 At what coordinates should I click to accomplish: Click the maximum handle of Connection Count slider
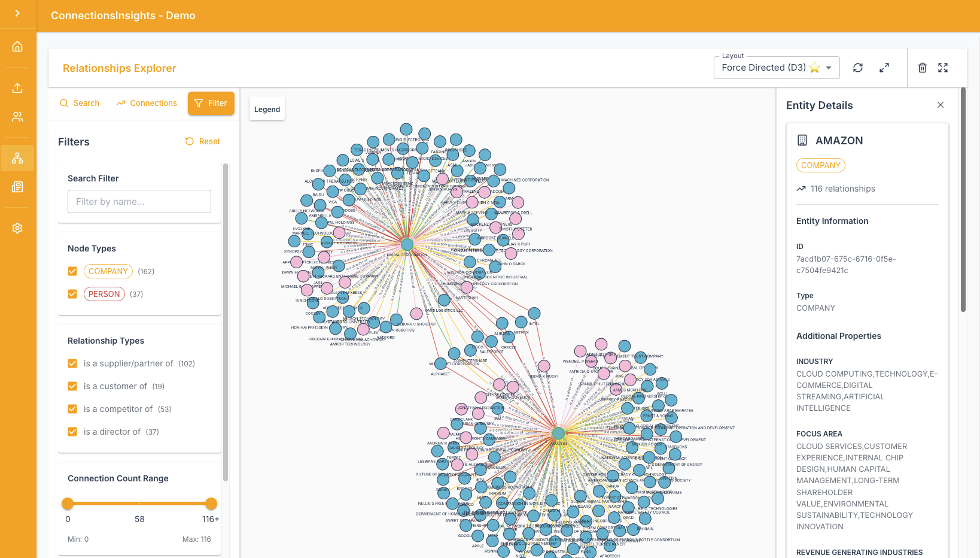(211, 504)
